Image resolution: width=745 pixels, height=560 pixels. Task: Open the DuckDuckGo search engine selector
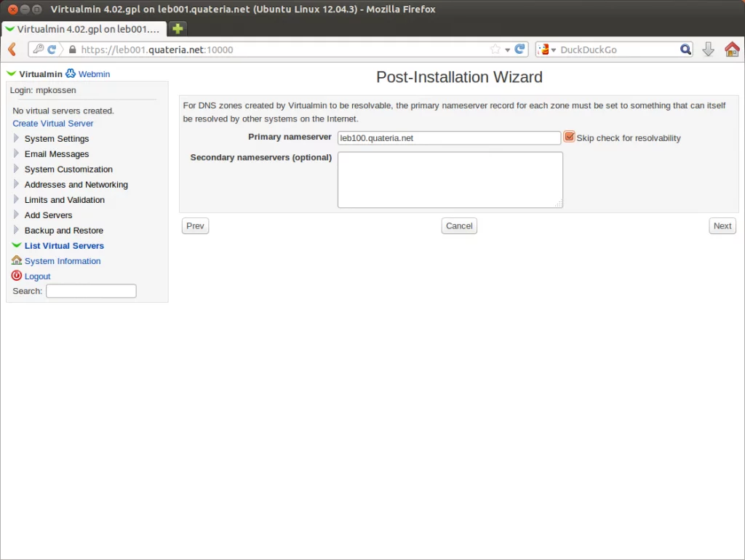coord(547,49)
